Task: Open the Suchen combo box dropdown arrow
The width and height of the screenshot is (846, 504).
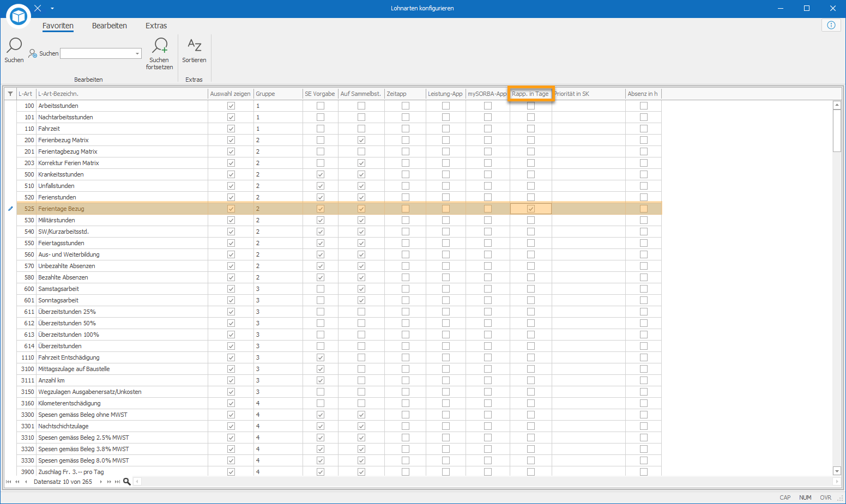Action: (137, 53)
